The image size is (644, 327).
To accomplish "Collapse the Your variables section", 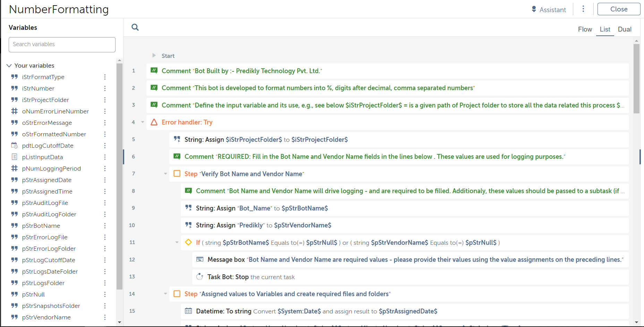I will tap(9, 66).
